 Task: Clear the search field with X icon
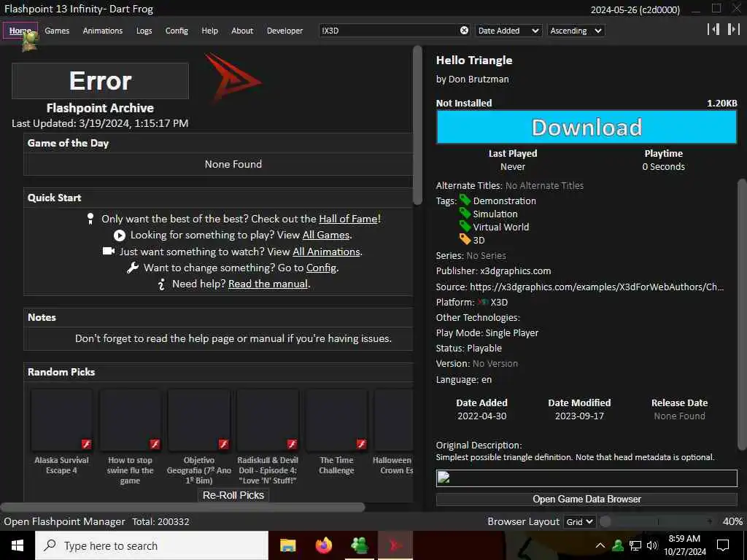[464, 31]
